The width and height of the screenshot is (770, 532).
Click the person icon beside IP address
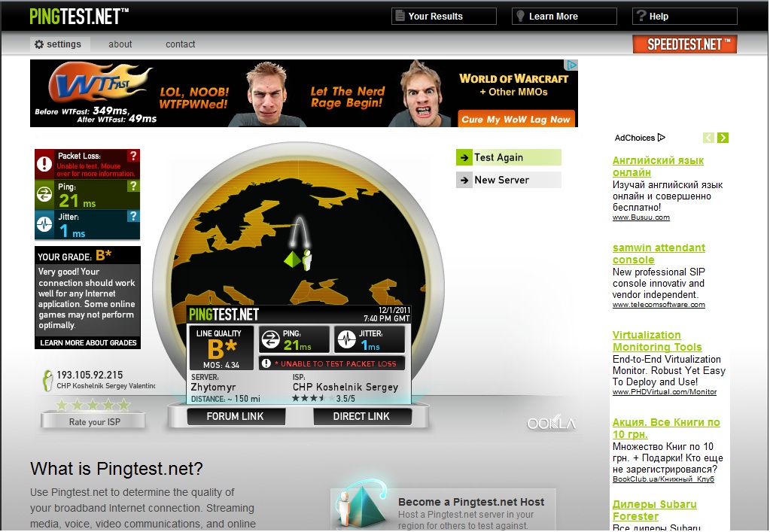(x=47, y=380)
